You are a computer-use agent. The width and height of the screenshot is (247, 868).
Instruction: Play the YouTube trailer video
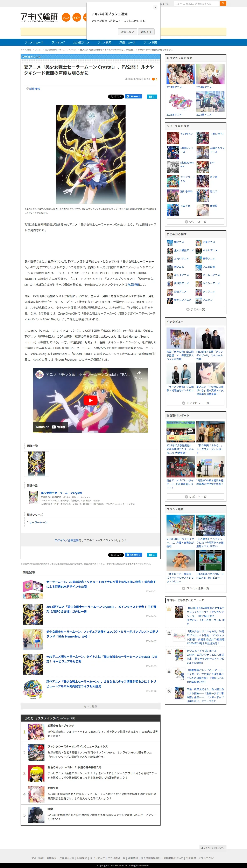pyautogui.click(x=91, y=400)
